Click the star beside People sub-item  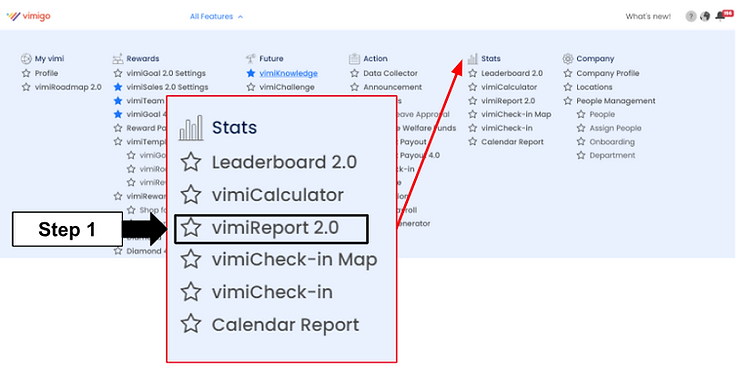pos(581,114)
